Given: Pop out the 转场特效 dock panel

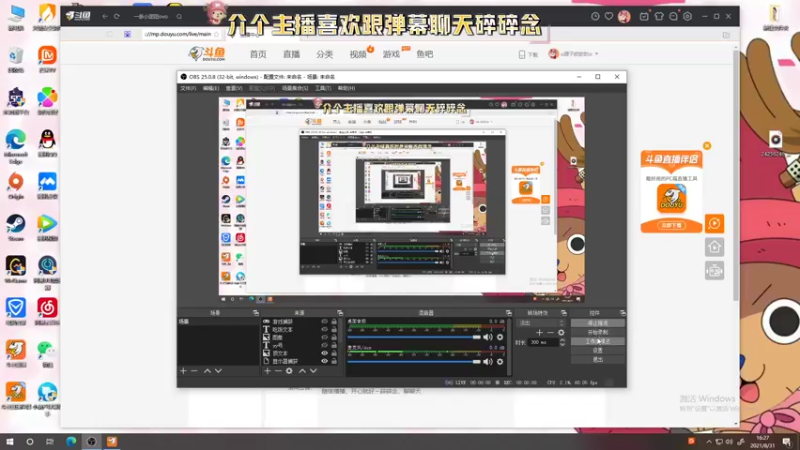Looking at the screenshot, I should point(563,313).
